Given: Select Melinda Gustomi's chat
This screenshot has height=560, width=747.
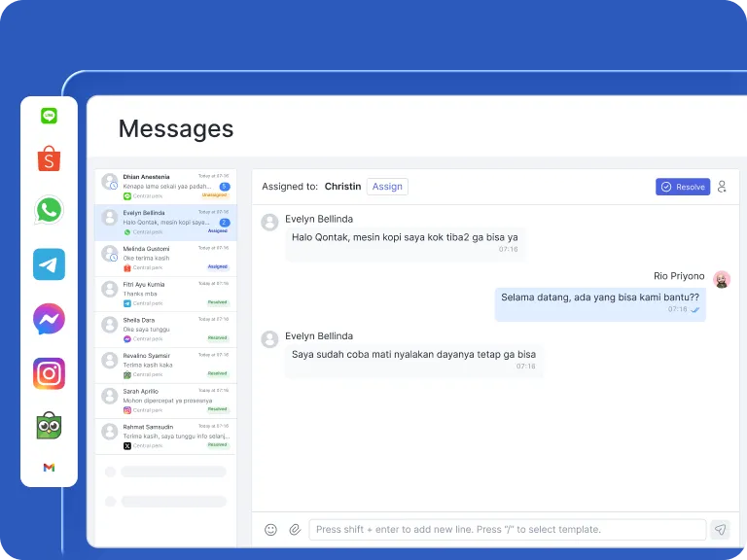Looking at the screenshot, I should click(x=165, y=258).
